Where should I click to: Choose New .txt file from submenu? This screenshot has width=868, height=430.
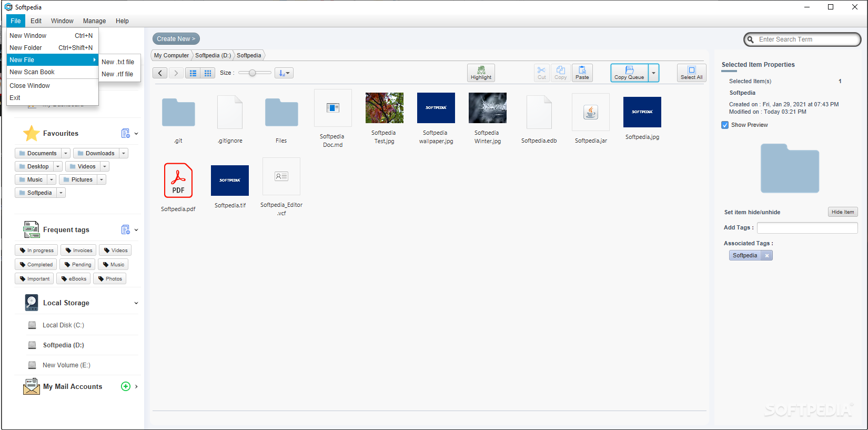pyautogui.click(x=120, y=62)
